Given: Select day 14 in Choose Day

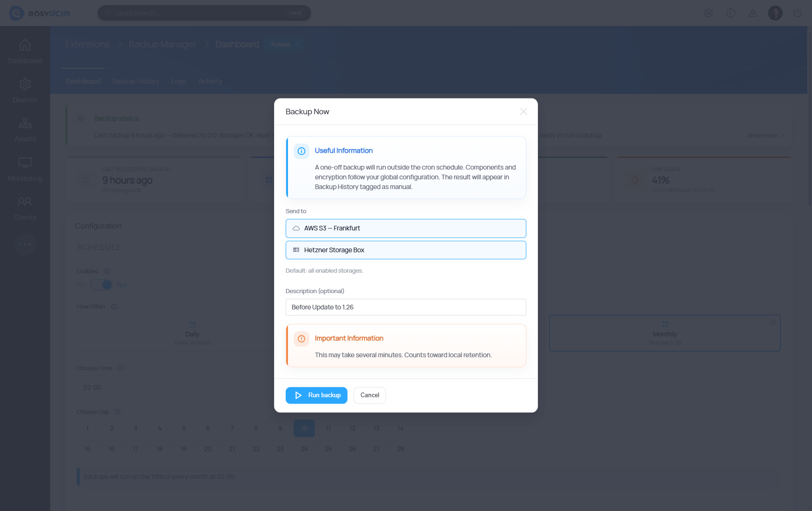Looking at the screenshot, I should pos(400,428).
